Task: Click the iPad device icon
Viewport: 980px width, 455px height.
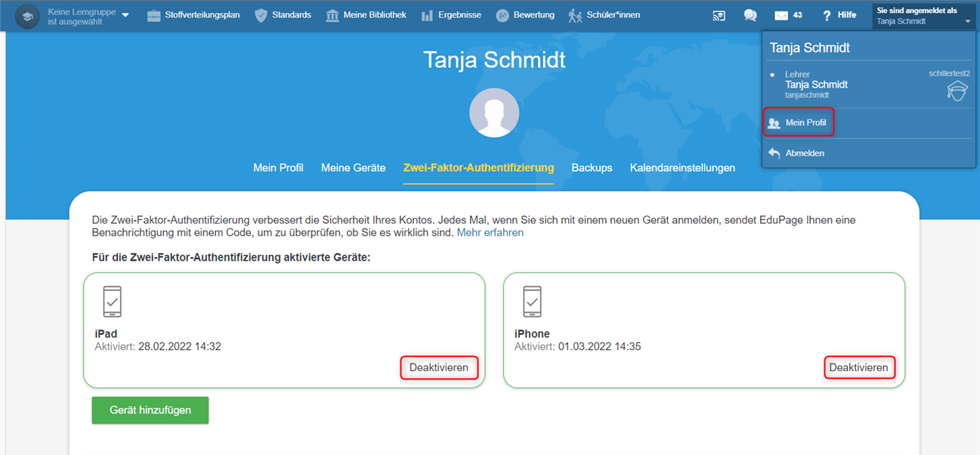Action: pyautogui.click(x=112, y=302)
